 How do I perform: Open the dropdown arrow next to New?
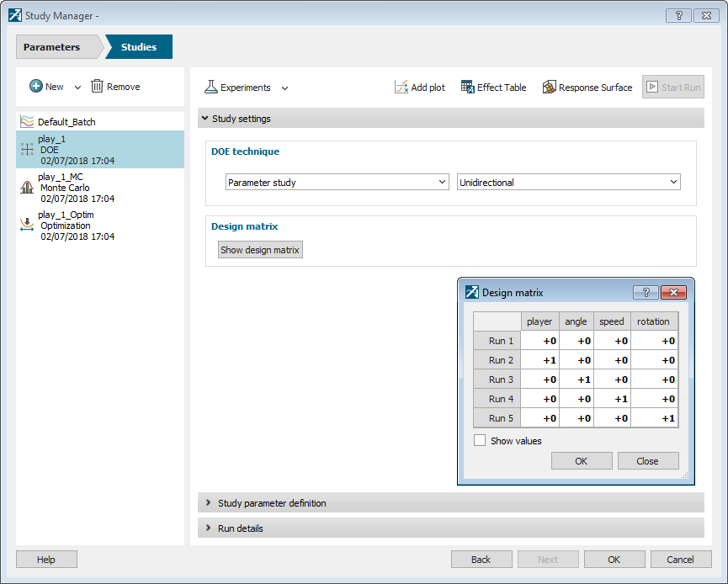click(77, 88)
